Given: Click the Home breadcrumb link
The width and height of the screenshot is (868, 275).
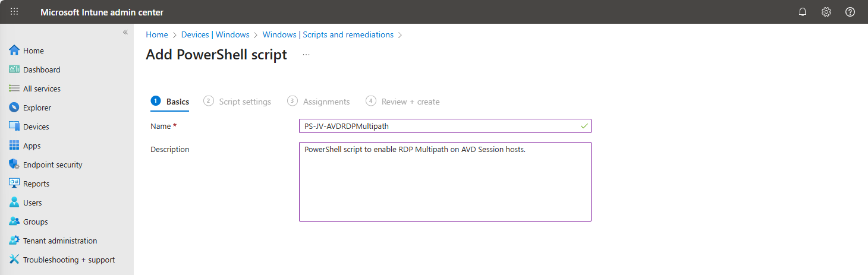Looking at the screenshot, I should [157, 34].
